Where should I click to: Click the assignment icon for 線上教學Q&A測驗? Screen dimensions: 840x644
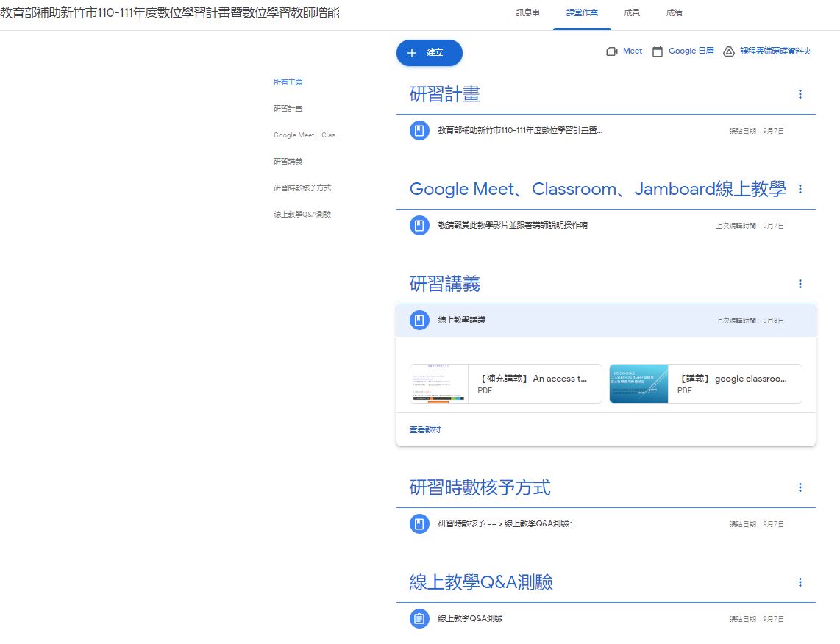coord(419,619)
